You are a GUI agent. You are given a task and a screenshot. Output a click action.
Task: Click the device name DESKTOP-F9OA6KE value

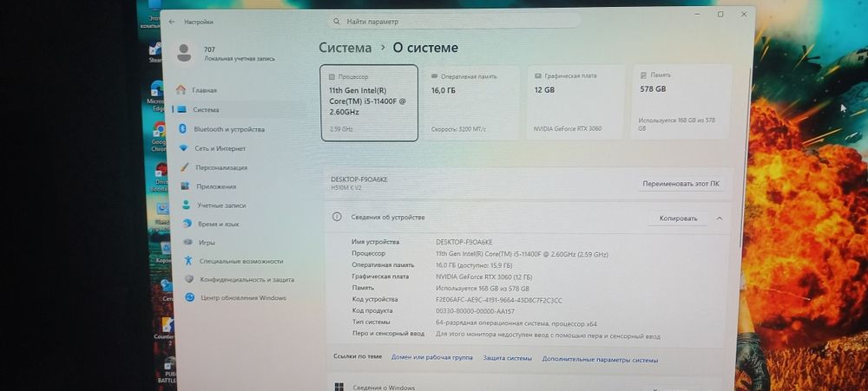464,242
